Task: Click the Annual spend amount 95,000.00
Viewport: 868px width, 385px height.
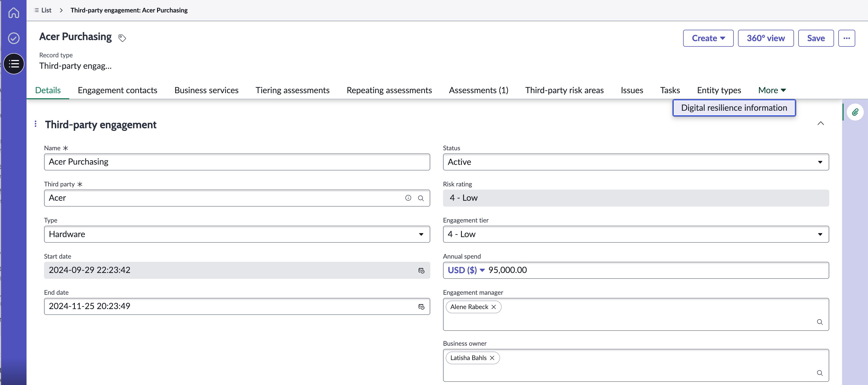Action: [x=507, y=270]
